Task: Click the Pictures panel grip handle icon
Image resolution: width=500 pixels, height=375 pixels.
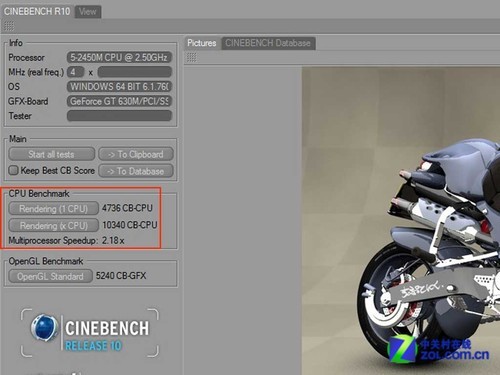Action: (x=191, y=58)
